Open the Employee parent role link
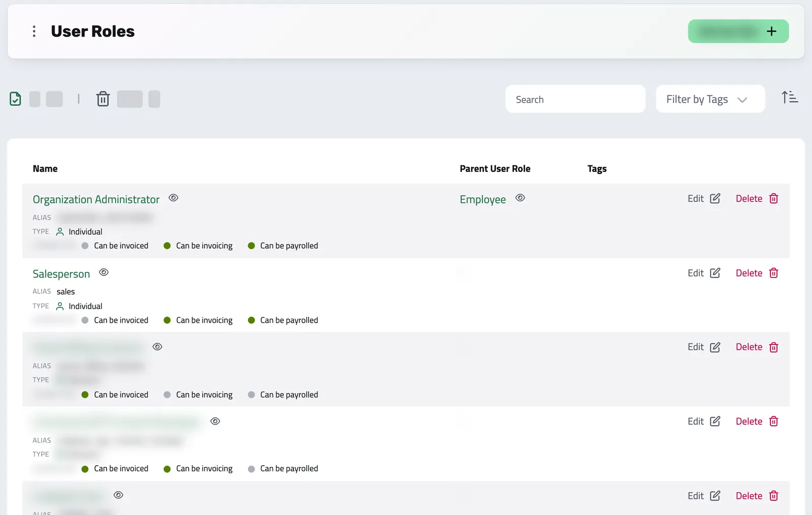812x515 pixels. pos(483,199)
